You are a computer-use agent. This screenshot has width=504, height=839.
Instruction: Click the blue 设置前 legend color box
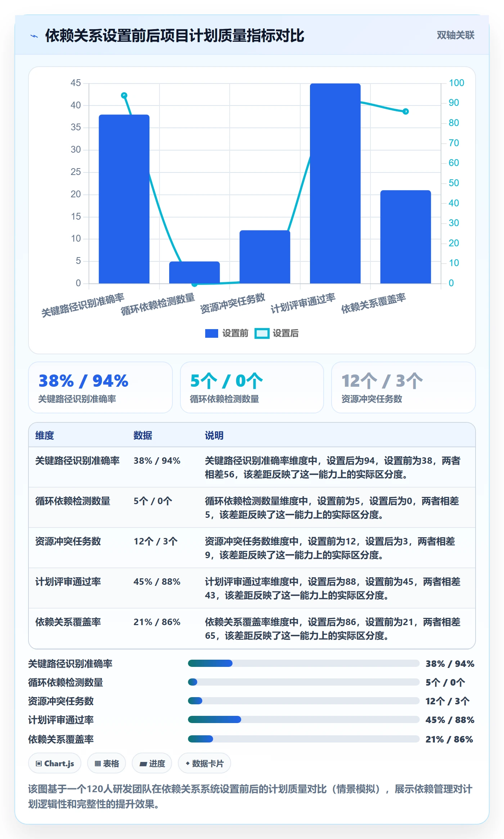coord(212,333)
